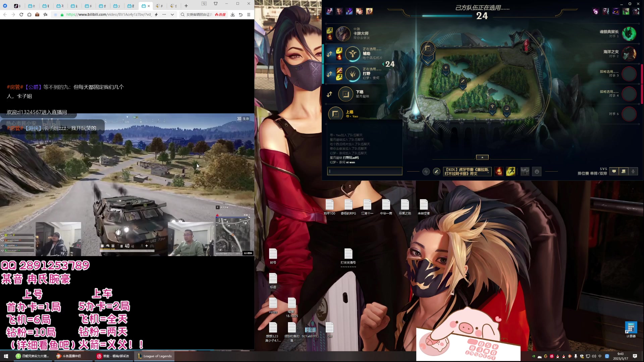The height and width of the screenshot is (362, 644).
Task: Switch to the last browser tab
Action: pos(173,6)
